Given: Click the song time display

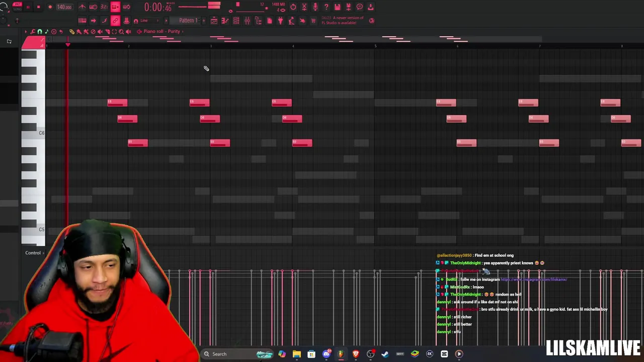Looking at the screenshot, I should point(157,7).
